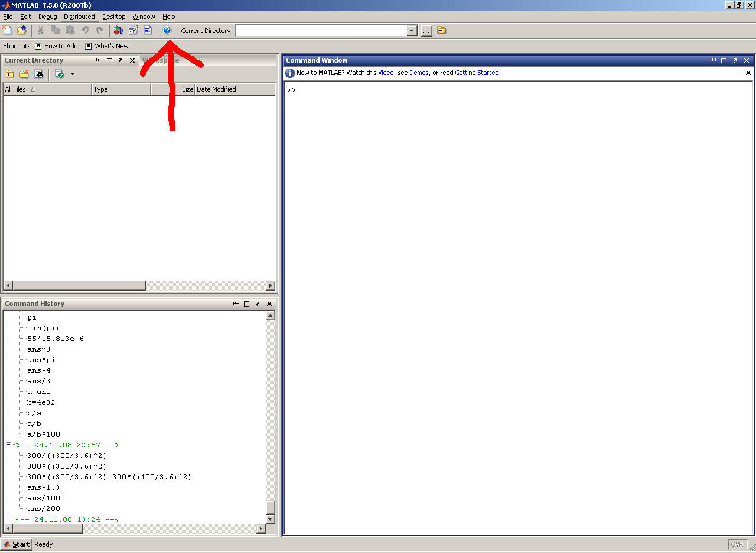Undock the Current Directory panel
Image resolution: width=756 pixels, height=553 pixels.
(x=121, y=60)
